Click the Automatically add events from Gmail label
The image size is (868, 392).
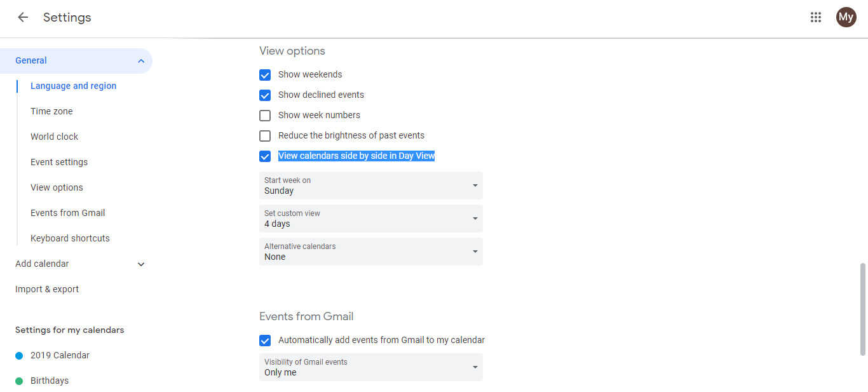click(x=381, y=340)
